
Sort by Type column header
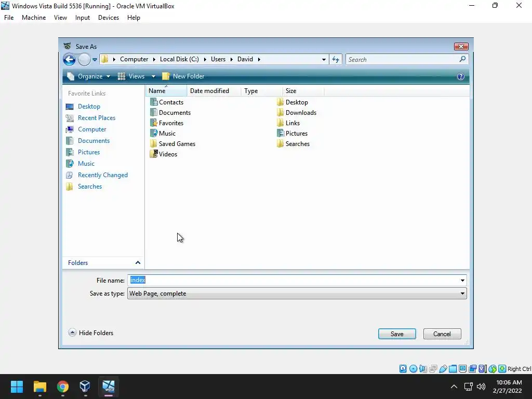(x=262, y=91)
